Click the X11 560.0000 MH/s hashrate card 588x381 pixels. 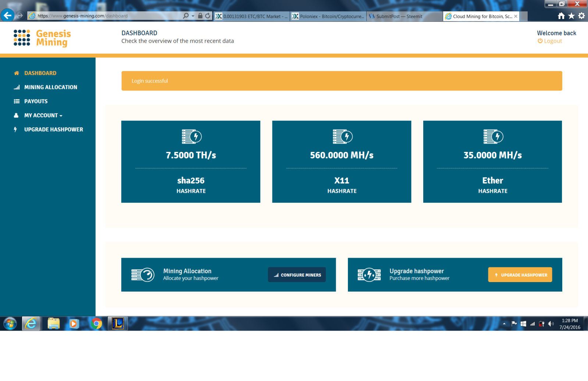[x=342, y=161]
